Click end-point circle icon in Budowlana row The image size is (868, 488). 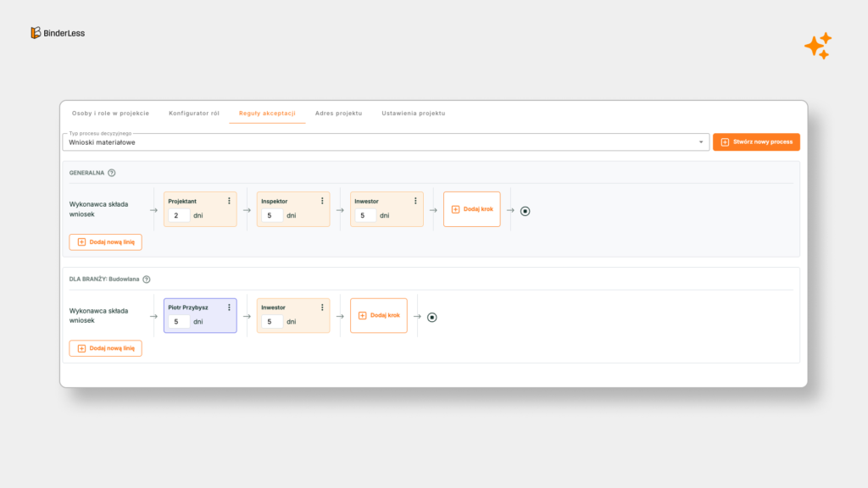[x=431, y=317]
